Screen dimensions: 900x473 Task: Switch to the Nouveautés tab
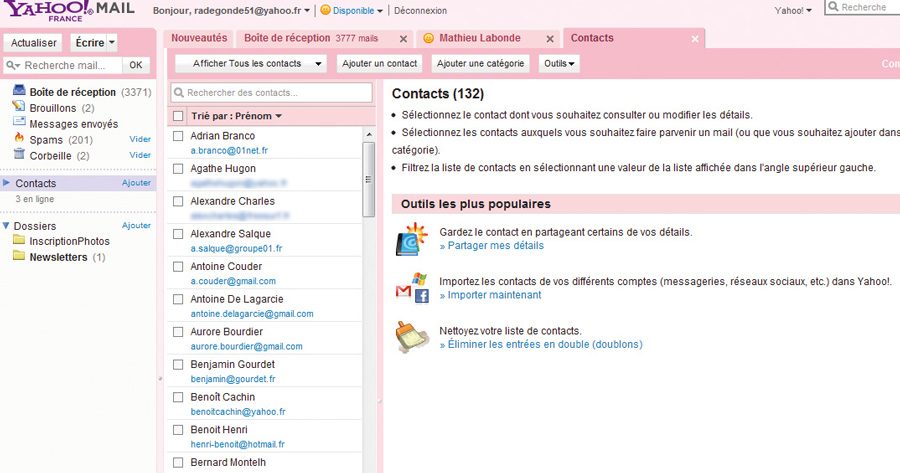(x=199, y=38)
